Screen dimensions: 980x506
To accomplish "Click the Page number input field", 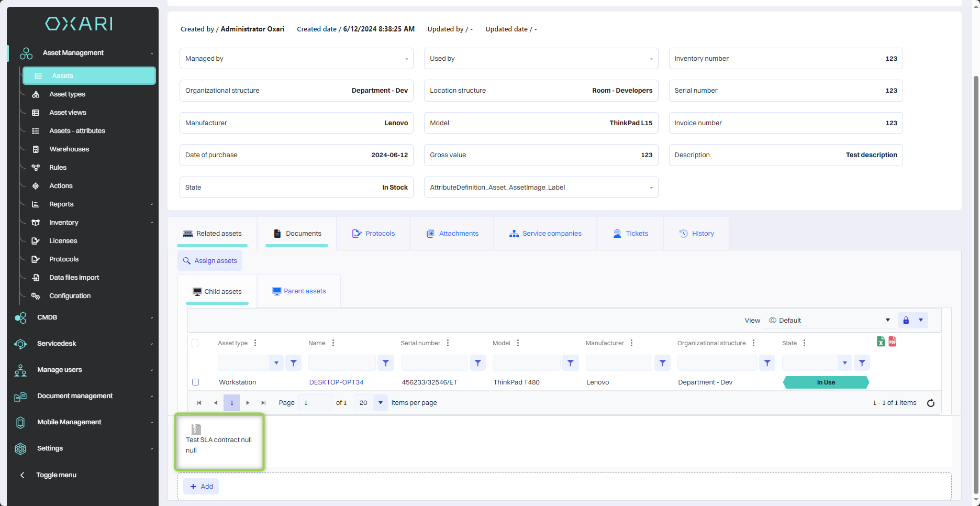I will [314, 403].
